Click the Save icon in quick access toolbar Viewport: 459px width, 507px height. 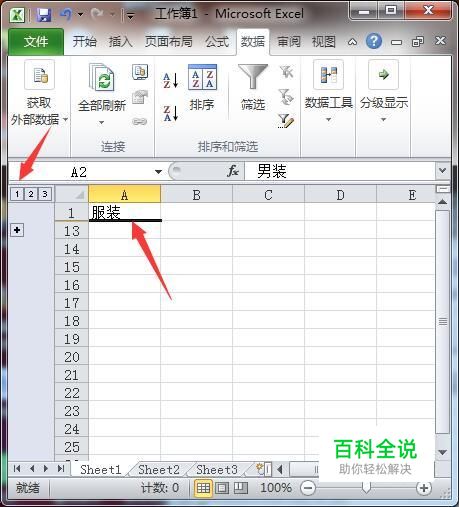pos(44,15)
